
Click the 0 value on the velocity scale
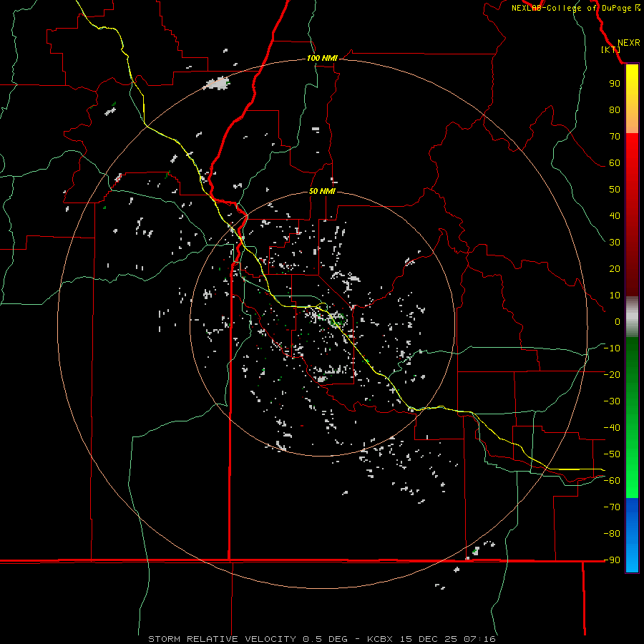click(618, 321)
